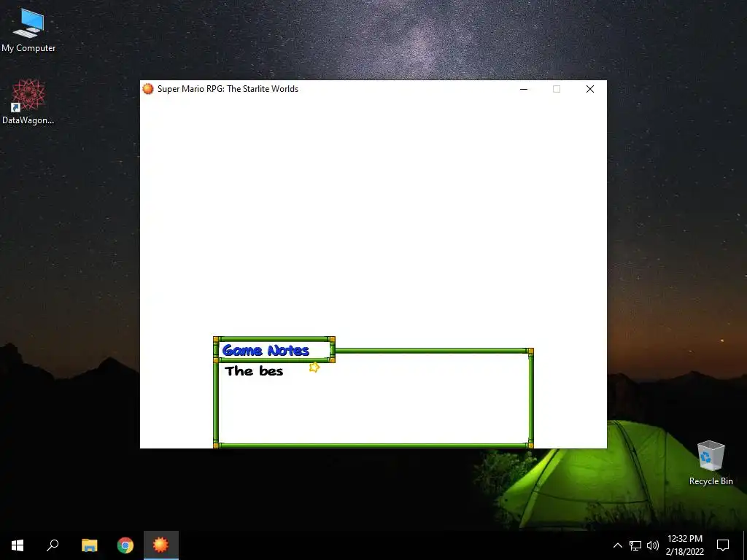Select the Recycle Bin icon
Image resolution: width=747 pixels, height=560 pixels.
pos(711,463)
